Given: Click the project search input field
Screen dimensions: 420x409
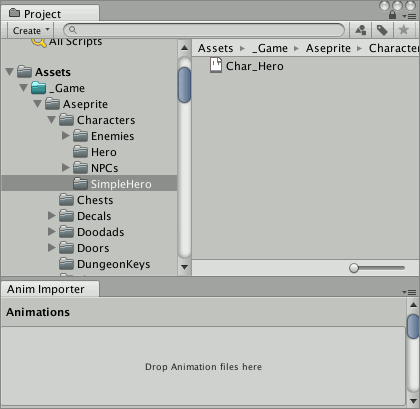Looking at the screenshot, I should [204, 30].
